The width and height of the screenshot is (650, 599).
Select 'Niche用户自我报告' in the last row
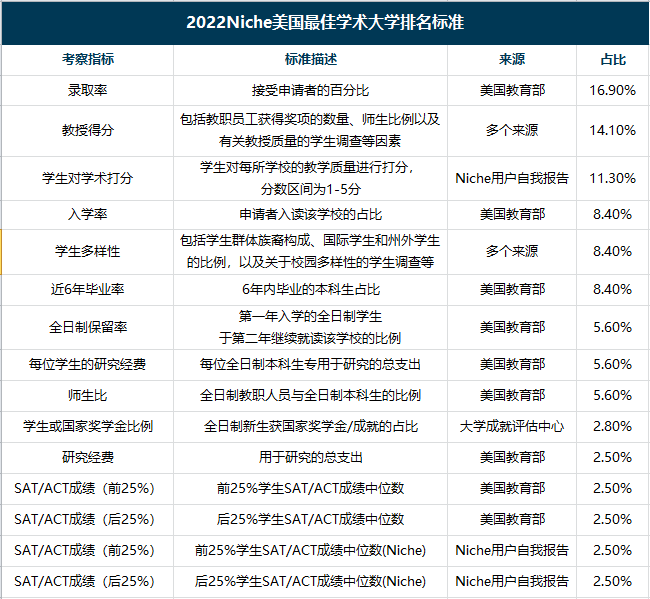512,582
